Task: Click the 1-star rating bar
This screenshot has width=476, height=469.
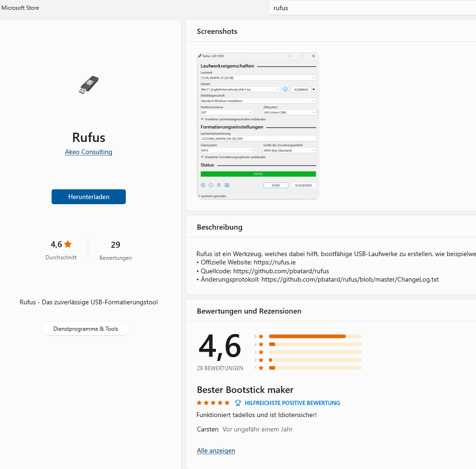Action: (315, 368)
